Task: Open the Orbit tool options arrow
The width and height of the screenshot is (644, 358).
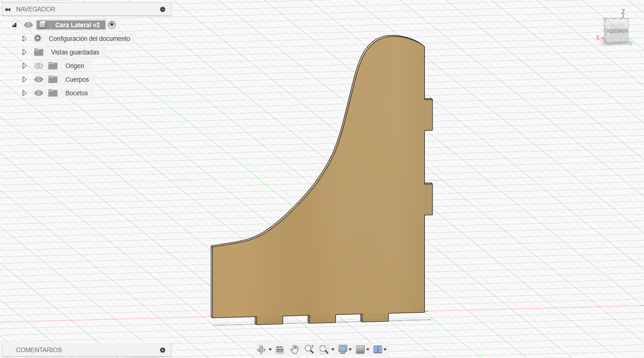Action: point(270,350)
